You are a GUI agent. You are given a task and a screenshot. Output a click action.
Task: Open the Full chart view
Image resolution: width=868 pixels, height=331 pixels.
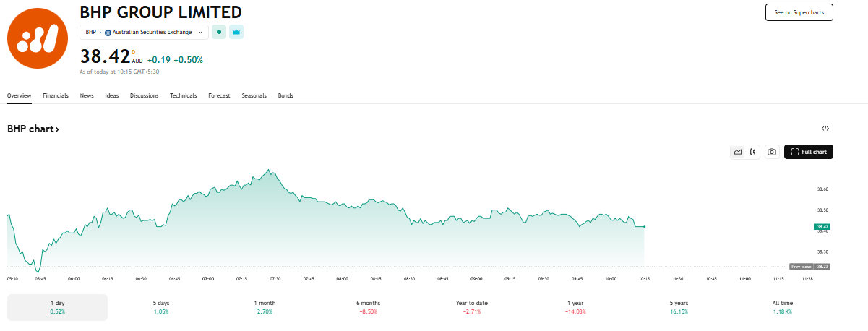[809, 152]
